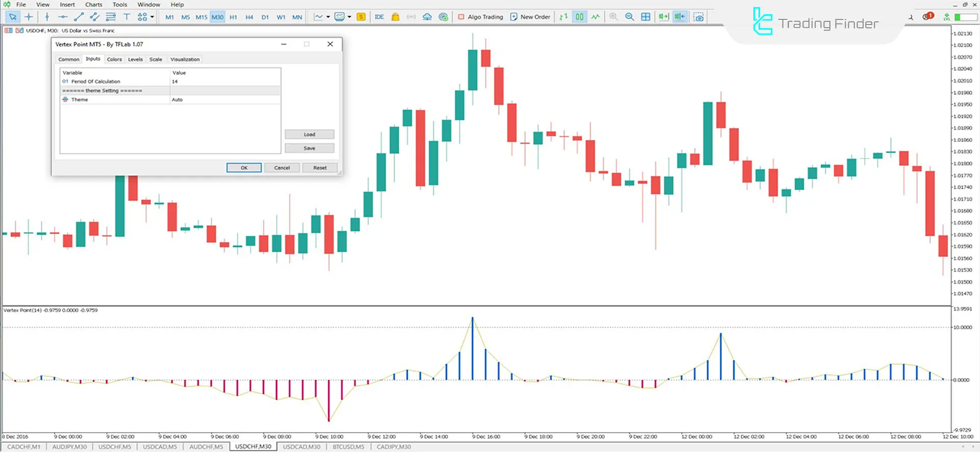
Task: Select the horizontal line tool
Action: [62, 17]
